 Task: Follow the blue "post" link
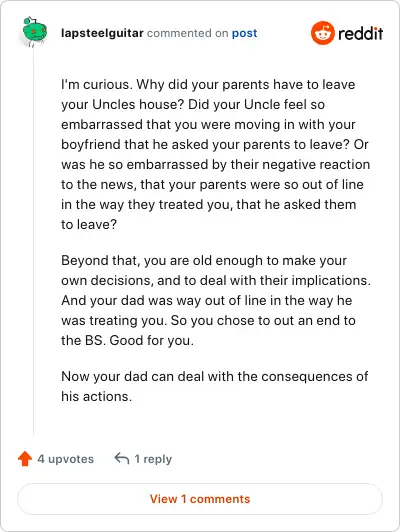click(x=244, y=33)
